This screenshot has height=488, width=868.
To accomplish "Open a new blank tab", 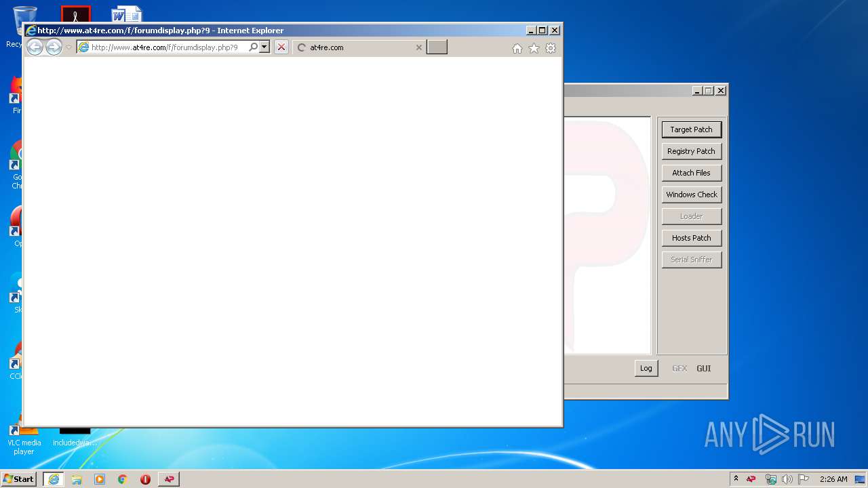I will point(437,47).
